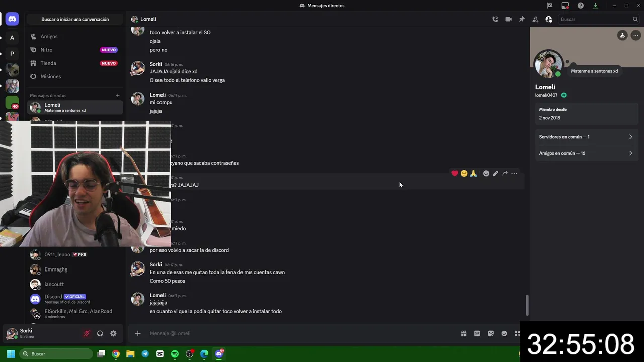
Task: React with red heart emoji
Action: (455, 173)
